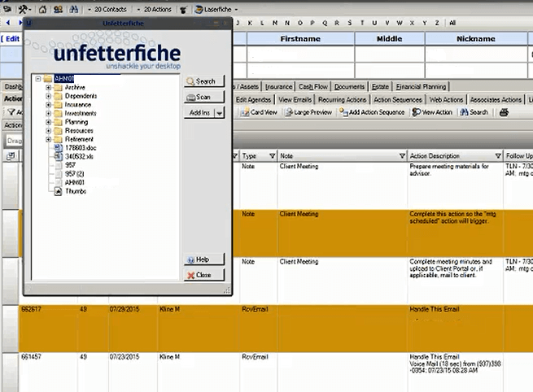Filter by letter S in alphabet bar
Image resolution: width=533 pixels, height=392 pixels.
point(349,23)
